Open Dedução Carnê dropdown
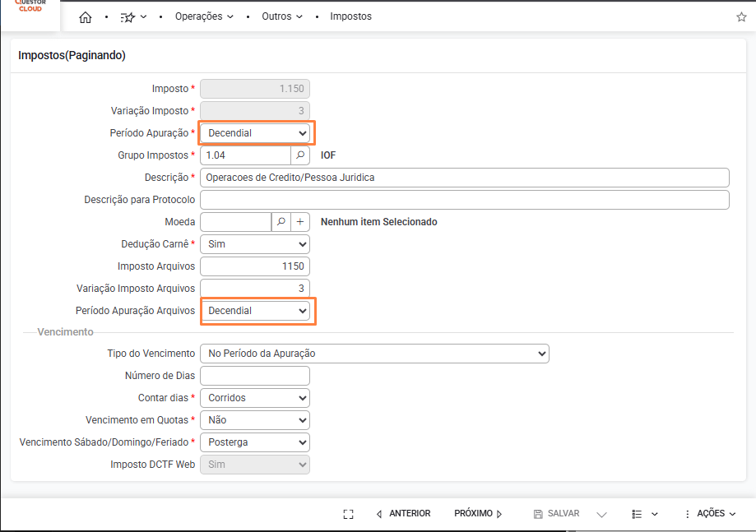Viewport: 756px width, 532px height. pyautogui.click(x=255, y=244)
